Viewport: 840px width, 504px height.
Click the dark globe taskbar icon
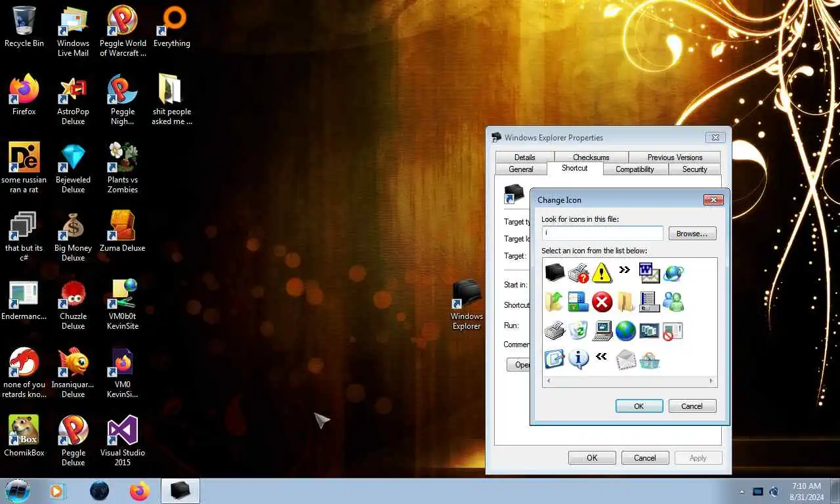(99, 491)
